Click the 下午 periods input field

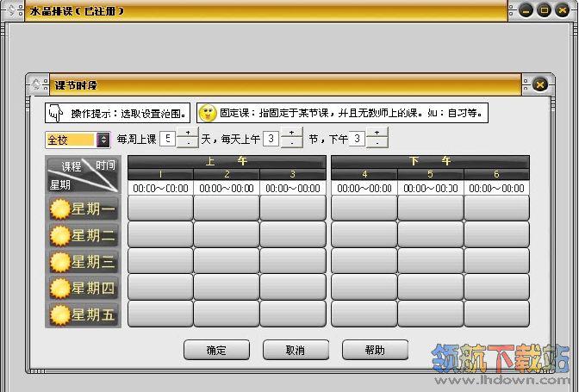[357, 139]
